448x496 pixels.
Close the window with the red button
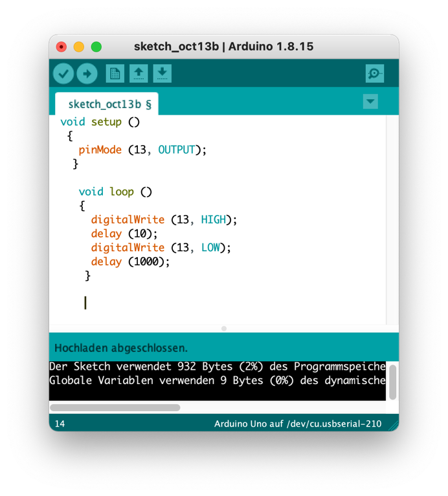pyautogui.click(x=62, y=47)
